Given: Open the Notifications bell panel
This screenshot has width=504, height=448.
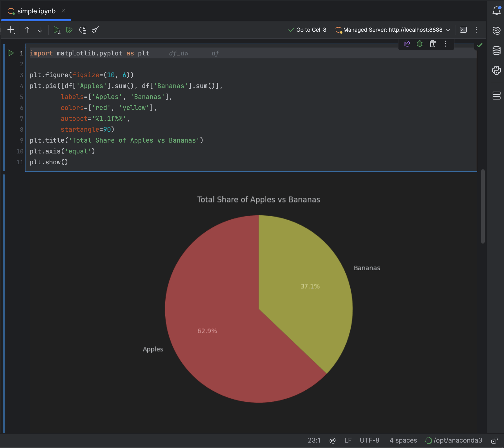Looking at the screenshot, I should [x=496, y=11].
